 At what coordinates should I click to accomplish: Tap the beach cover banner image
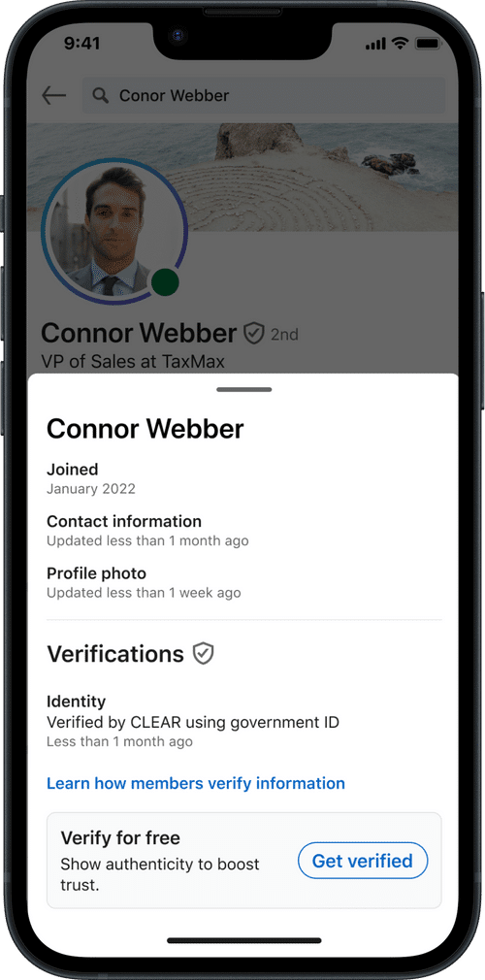[x=242, y=177]
